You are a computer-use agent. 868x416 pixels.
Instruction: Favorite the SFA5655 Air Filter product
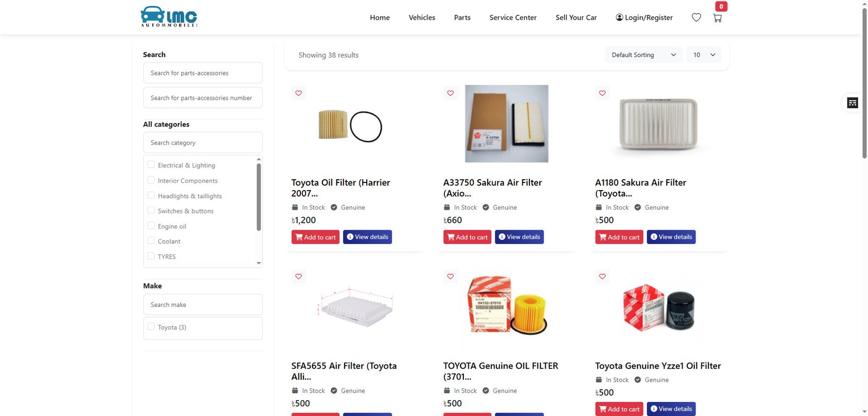(298, 276)
